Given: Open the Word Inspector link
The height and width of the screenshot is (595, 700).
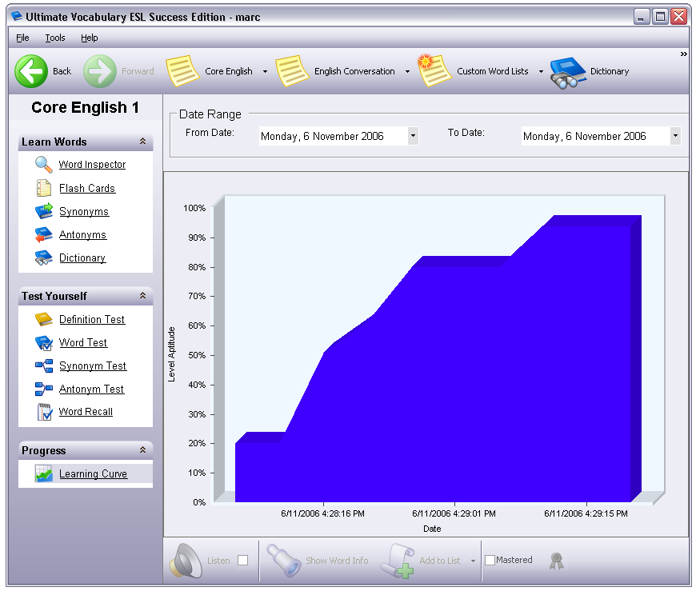Looking at the screenshot, I should coord(93,165).
